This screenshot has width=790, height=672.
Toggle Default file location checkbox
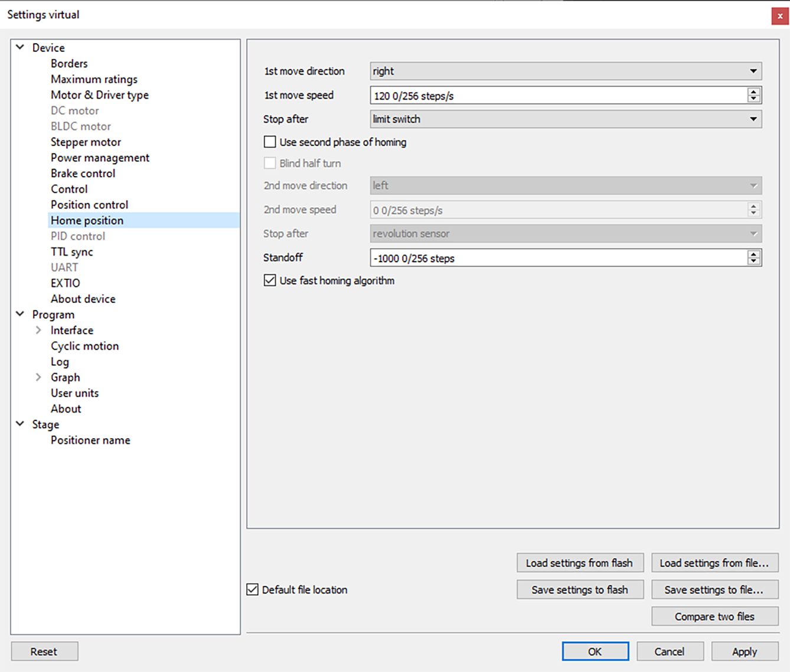click(253, 589)
